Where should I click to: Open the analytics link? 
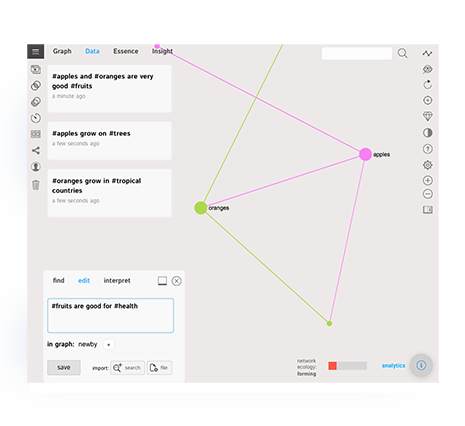click(393, 366)
